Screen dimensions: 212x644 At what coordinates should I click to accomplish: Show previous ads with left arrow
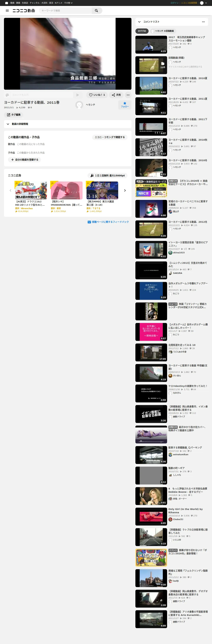(x=10, y=190)
